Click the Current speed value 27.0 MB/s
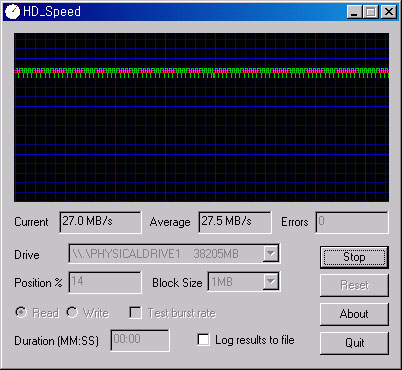The image size is (402, 370). pos(88,221)
